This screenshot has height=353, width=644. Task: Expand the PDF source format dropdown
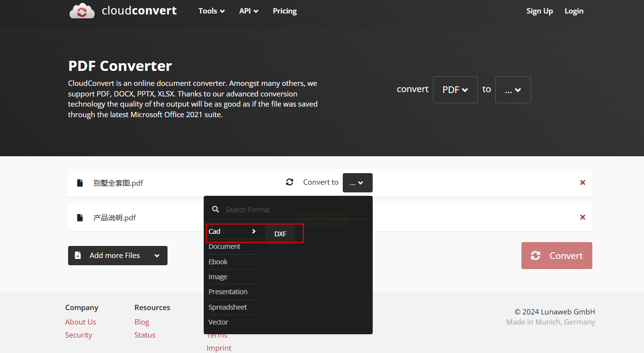[x=455, y=90]
